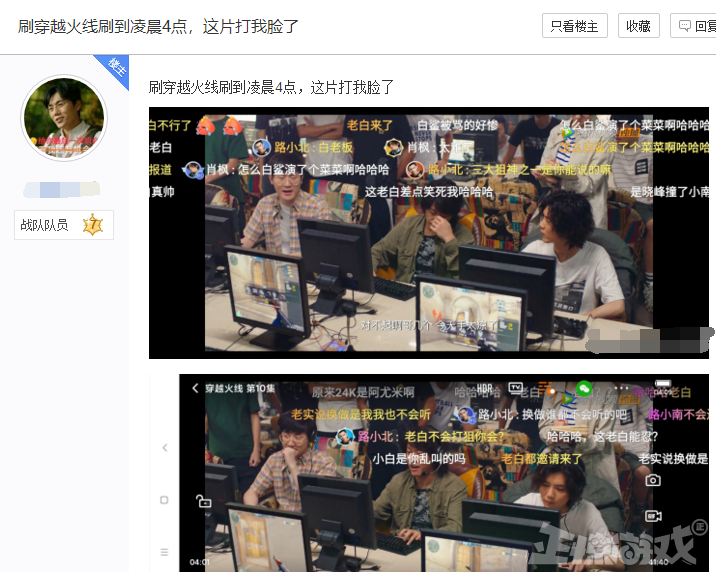
Task: Click the bullet comment 老白都邀请来了
Action: click(542, 458)
